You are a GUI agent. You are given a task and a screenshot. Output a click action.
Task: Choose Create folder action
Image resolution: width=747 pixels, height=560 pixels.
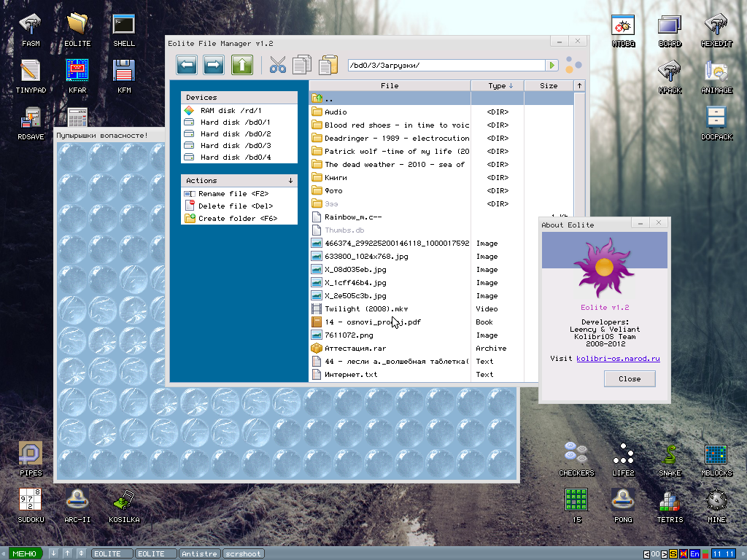tap(237, 219)
